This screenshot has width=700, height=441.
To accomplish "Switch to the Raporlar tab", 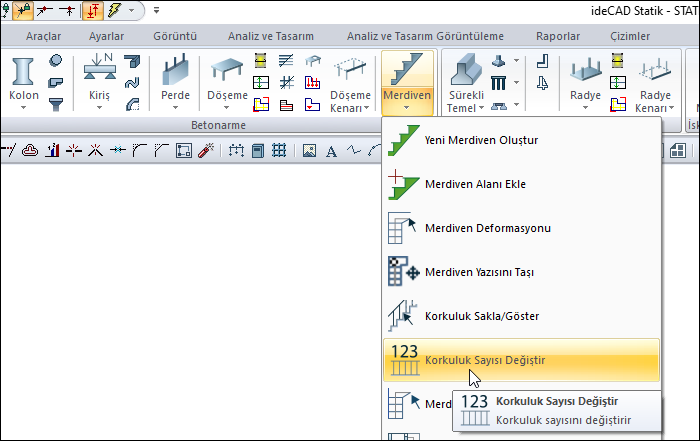I will tap(558, 36).
